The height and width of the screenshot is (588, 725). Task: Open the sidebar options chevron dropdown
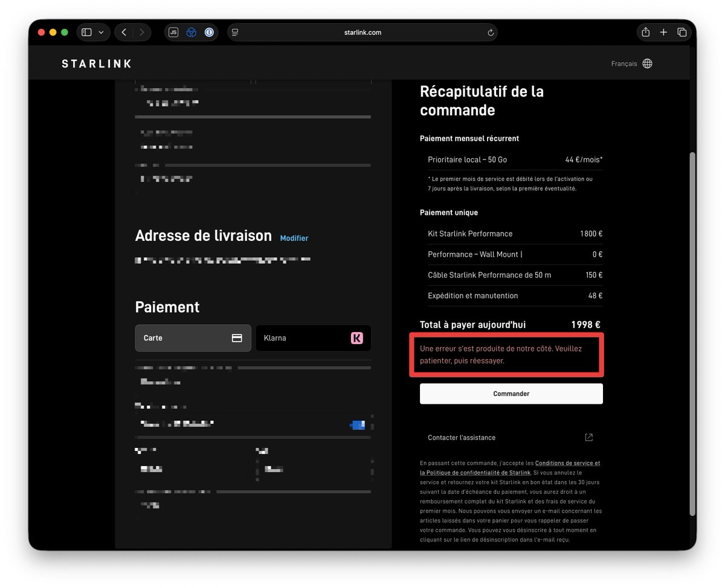pos(101,33)
